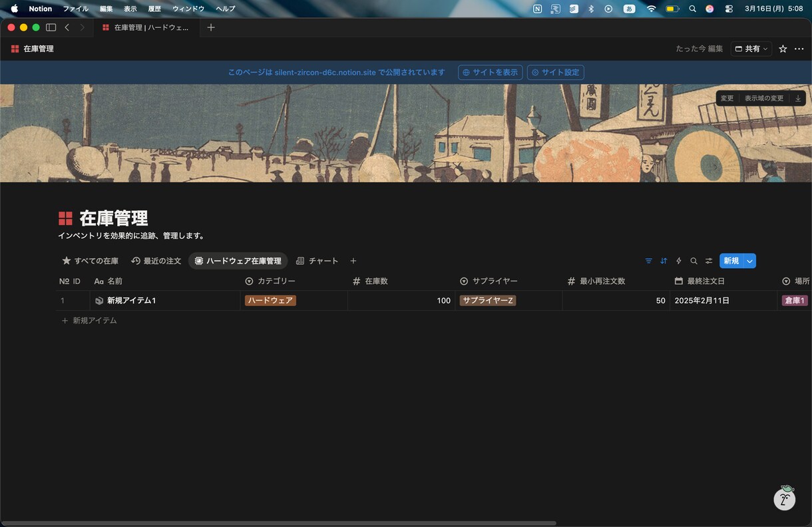The width and height of the screenshot is (812, 527).
Task: Open the ウィンドウ menu
Action: 188,9
